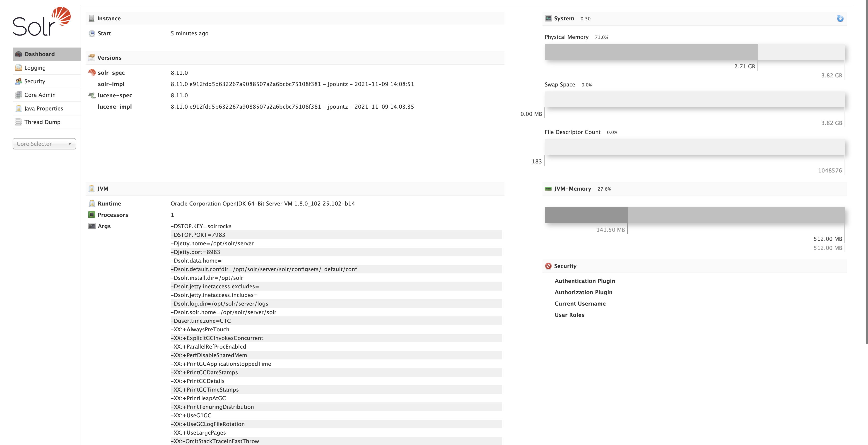The width and height of the screenshot is (868, 445).
Task: Click the Logging notepad icon
Action: click(19, 68)
